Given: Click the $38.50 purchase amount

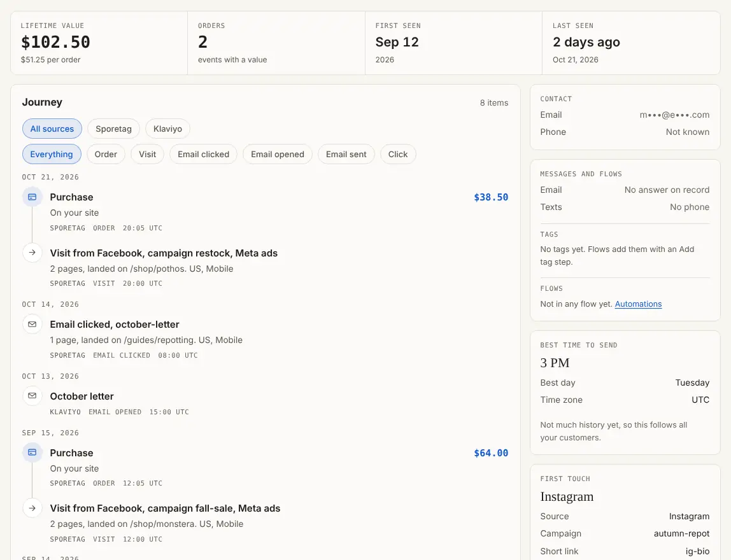Looking at the screenshot, I should pos(491,197).
